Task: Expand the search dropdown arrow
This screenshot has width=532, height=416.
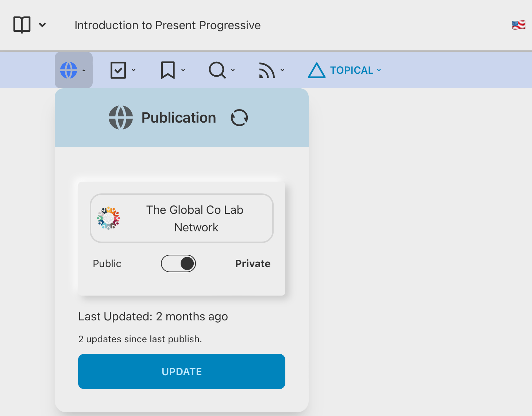Action: point(233,70)
